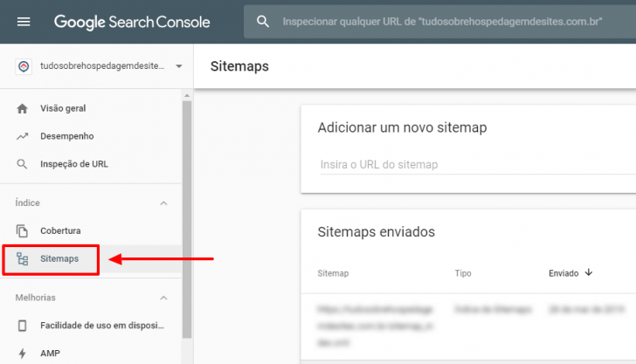Click the Índice section header
This screenshot has height=364, width=636.
point(28,203)
